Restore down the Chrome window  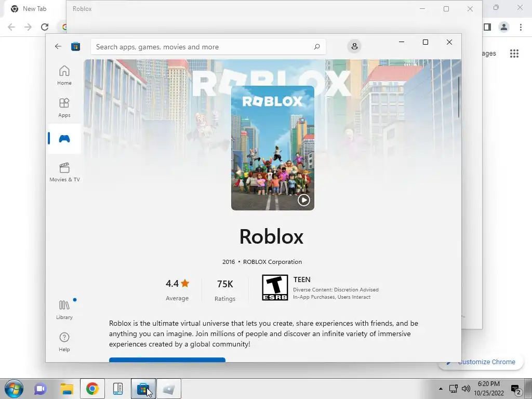(x=496, y=7)
